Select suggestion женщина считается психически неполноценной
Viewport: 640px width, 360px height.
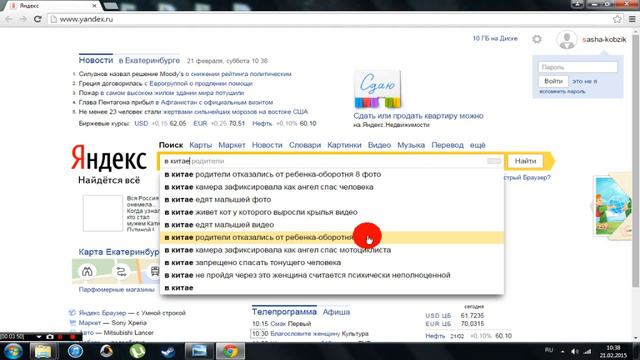(332, 276)
